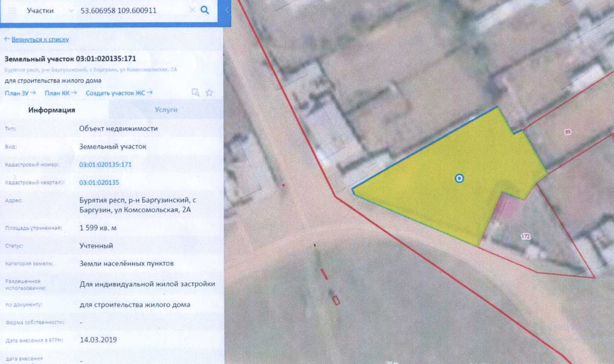
Task: Select neighboring parcel labeled 172
Action: tap(526, 236)
